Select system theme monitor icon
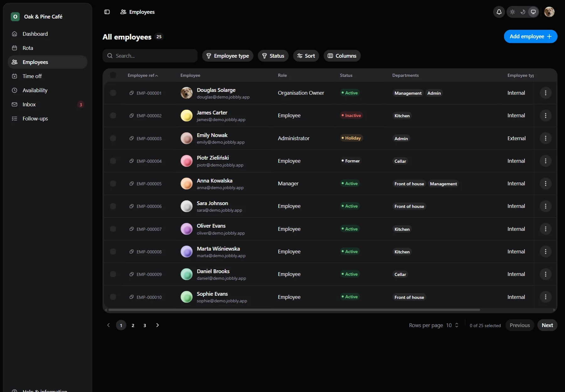565x392 pixels. 533,12
